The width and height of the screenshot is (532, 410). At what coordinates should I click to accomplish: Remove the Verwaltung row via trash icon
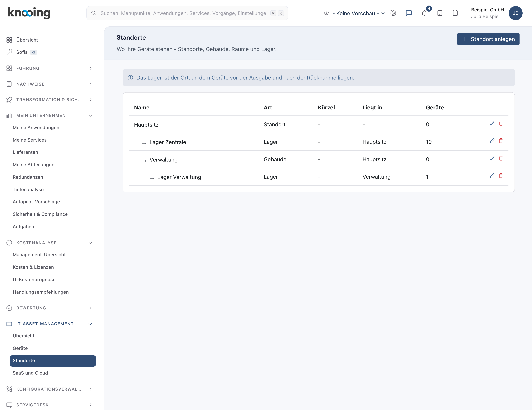[x=501, y=158]
